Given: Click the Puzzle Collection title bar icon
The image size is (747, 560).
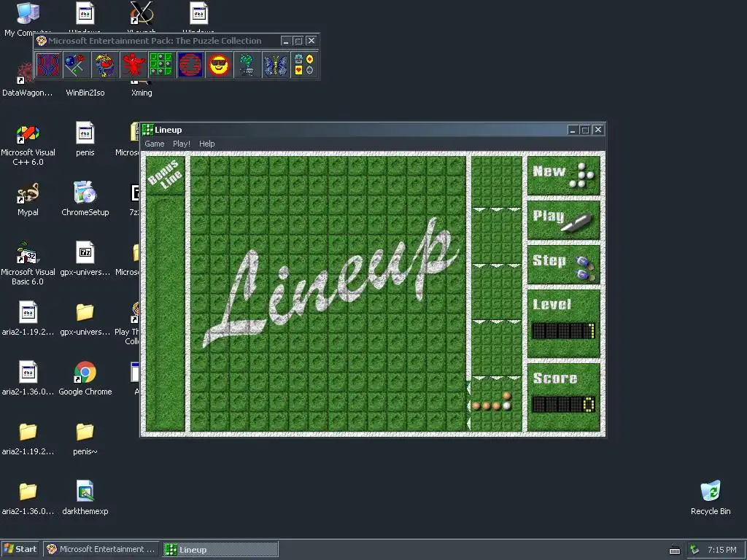Looking at the screenshot, I should 42,41.
